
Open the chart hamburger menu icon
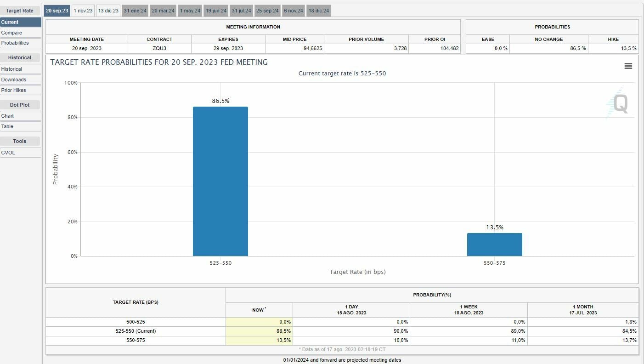point(628,66)
